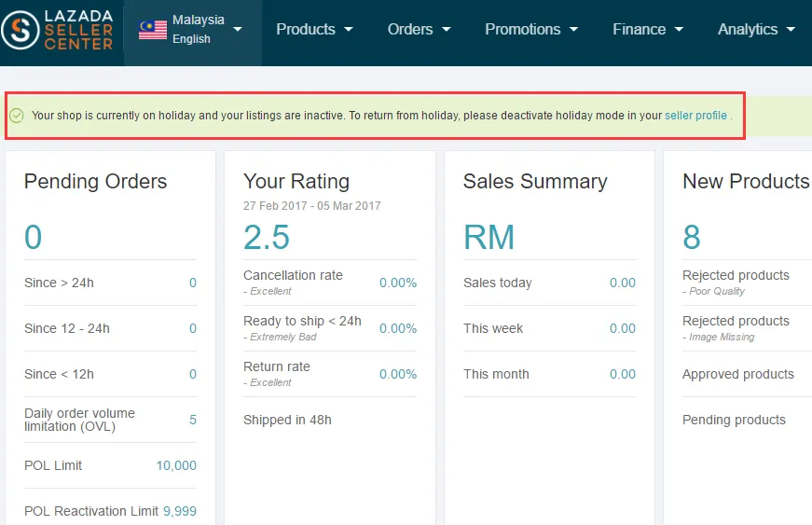The width and height of the screenshot is (812, 525).
Task: Click the Pending Orders total of 0
Action: [34, 237]
